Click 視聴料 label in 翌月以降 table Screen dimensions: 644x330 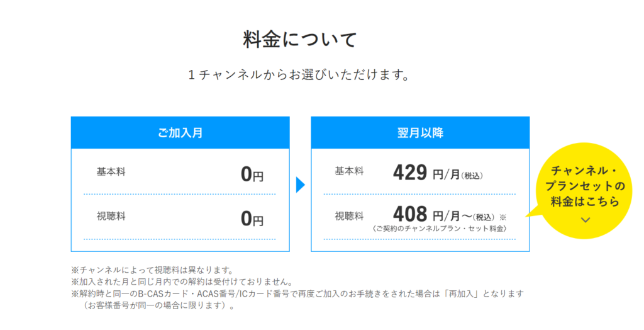(349, 216)
